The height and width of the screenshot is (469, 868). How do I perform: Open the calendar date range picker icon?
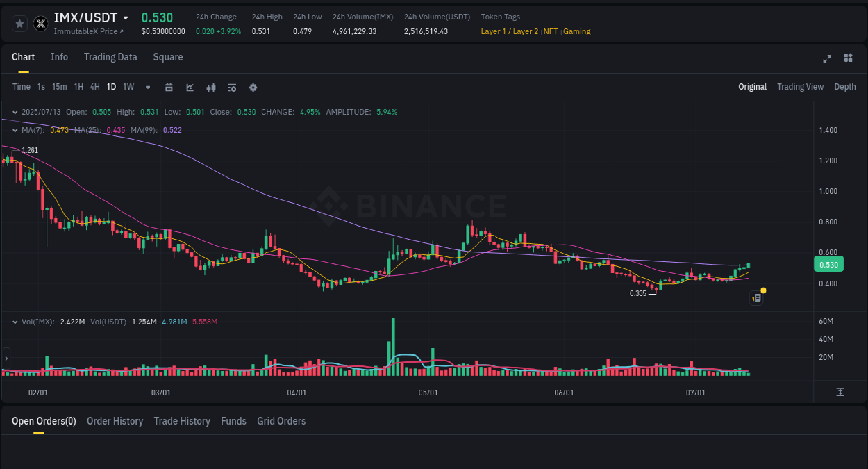(169, 87)
